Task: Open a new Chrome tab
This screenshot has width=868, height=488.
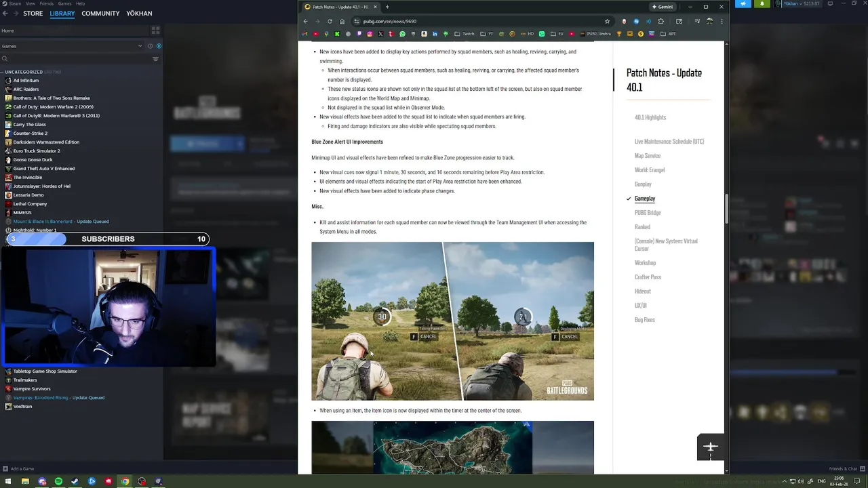Action: point(387,7)
